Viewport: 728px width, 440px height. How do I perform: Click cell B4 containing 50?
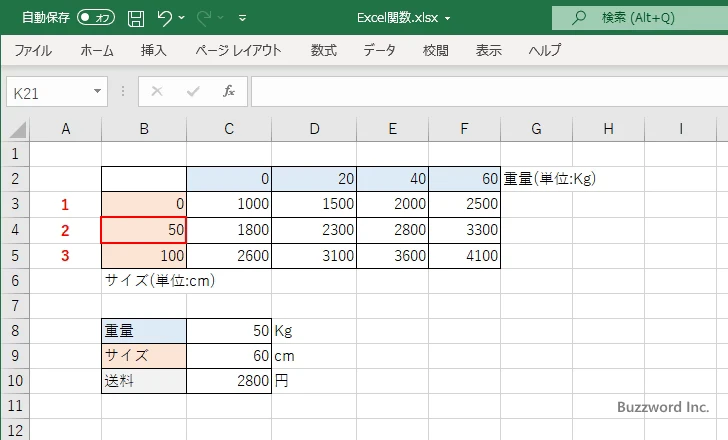144,230
